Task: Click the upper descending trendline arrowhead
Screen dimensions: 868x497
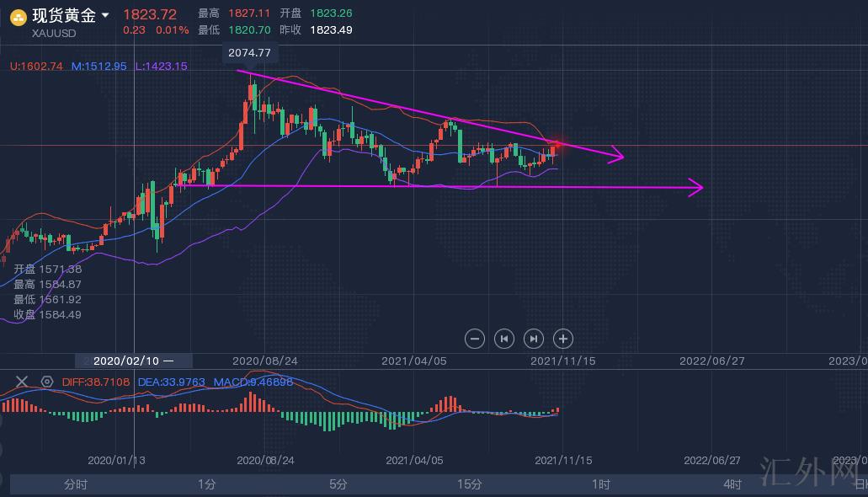Action: (617, 155)
